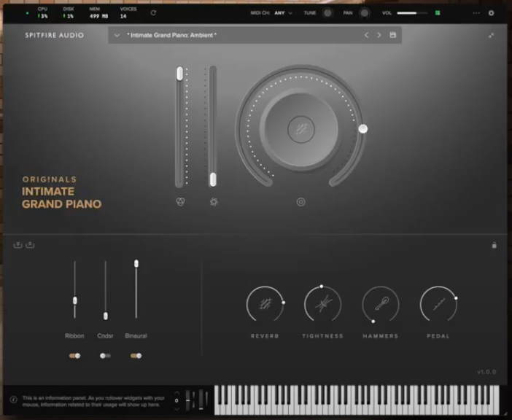Click the refresh icon beside VOICES
512x420 pixels.
click(153, 12)
